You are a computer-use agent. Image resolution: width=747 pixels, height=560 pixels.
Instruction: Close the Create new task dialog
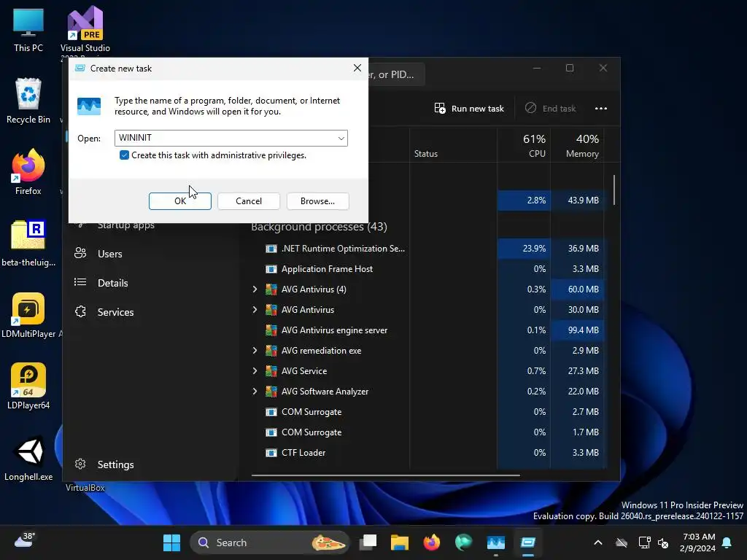pyautogui.click(x=357, y=68)
